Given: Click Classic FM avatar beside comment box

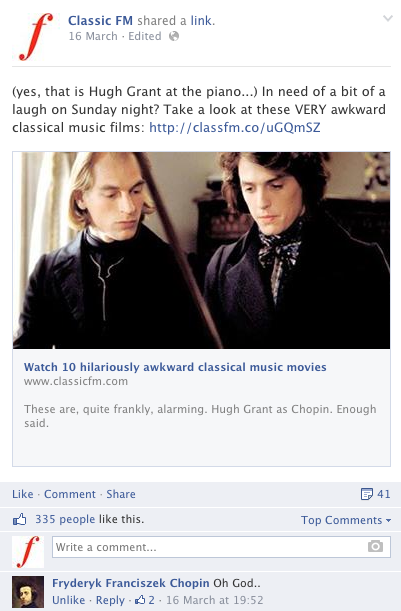Looking at the screenshot, I should coord(28,551).
